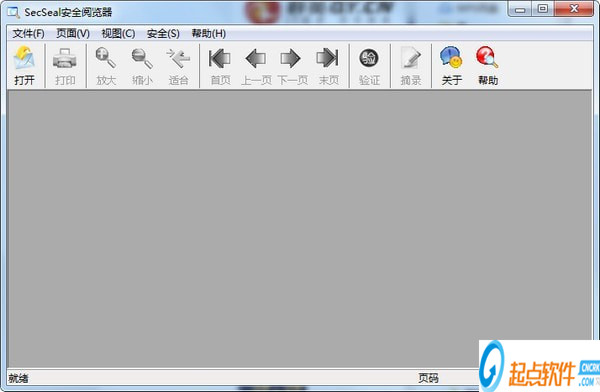Viewport: 600px width, 392px height.
Task: Click the 页码 status bar label
Action: coord(428,378)
